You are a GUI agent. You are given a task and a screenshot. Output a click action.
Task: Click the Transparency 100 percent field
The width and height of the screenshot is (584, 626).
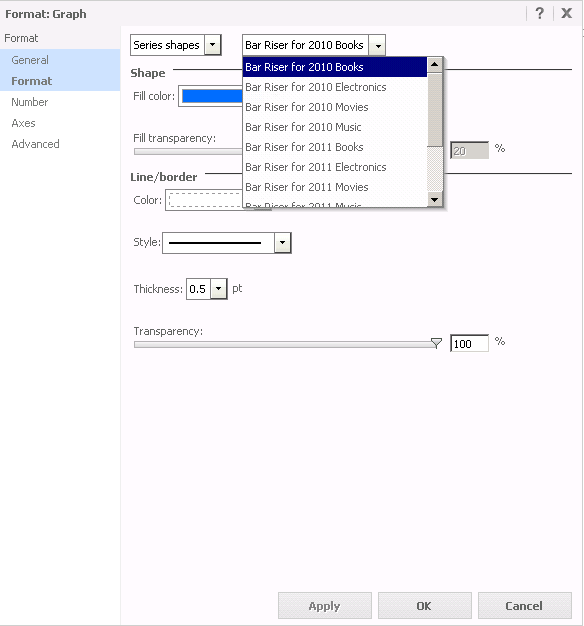(469, 343)
